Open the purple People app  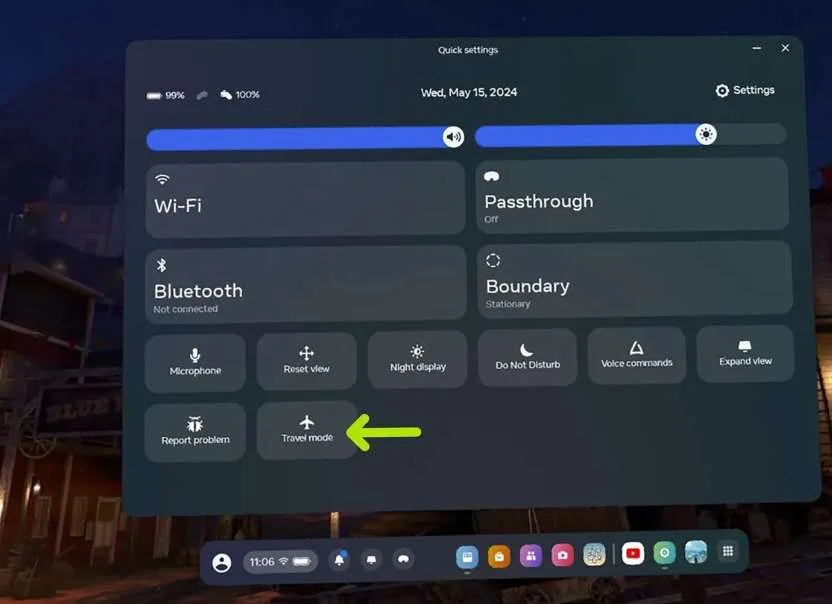pos(531,556)
